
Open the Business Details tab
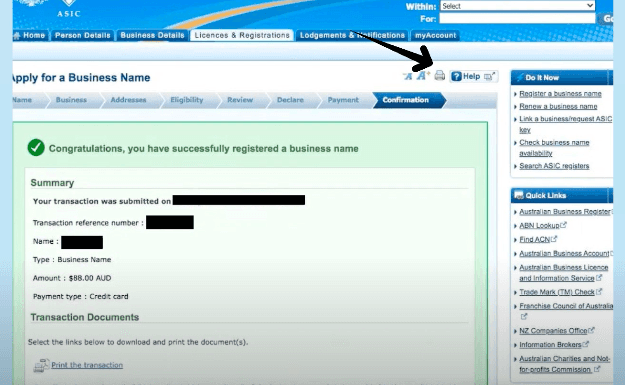coord(152,35)
